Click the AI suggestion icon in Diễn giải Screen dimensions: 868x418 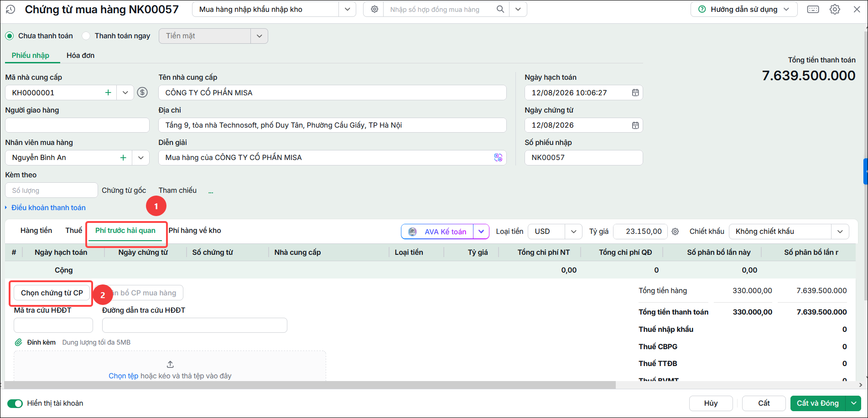coord(498,157)
